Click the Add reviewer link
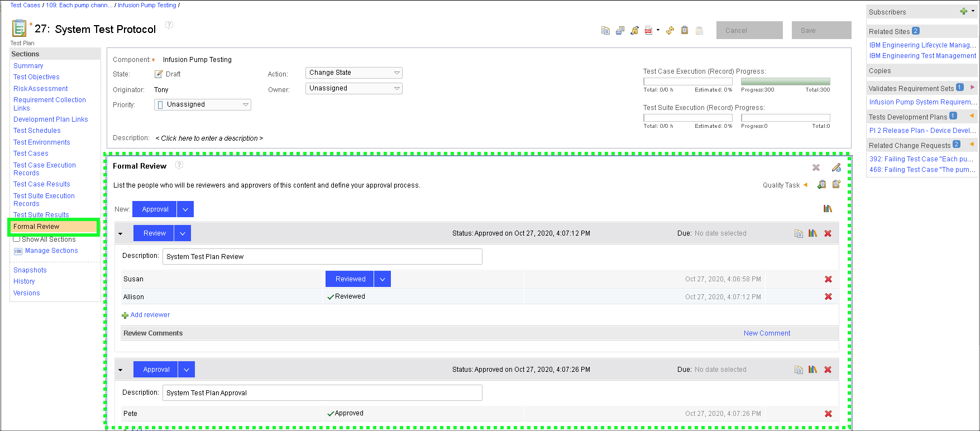Image resolution: width=980 pixels, height=431 pixels. [x=150, y=315]
